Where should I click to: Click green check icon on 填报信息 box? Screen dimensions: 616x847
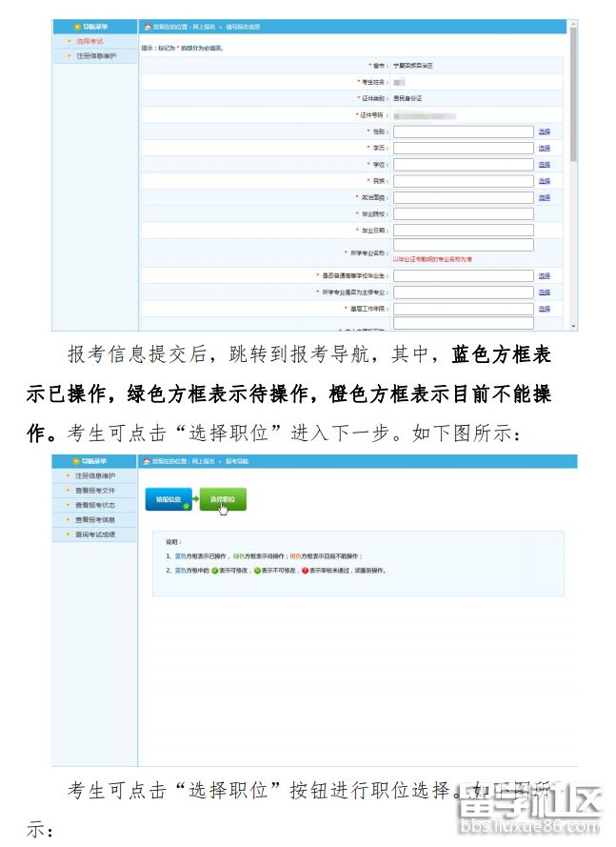point(188,506)
